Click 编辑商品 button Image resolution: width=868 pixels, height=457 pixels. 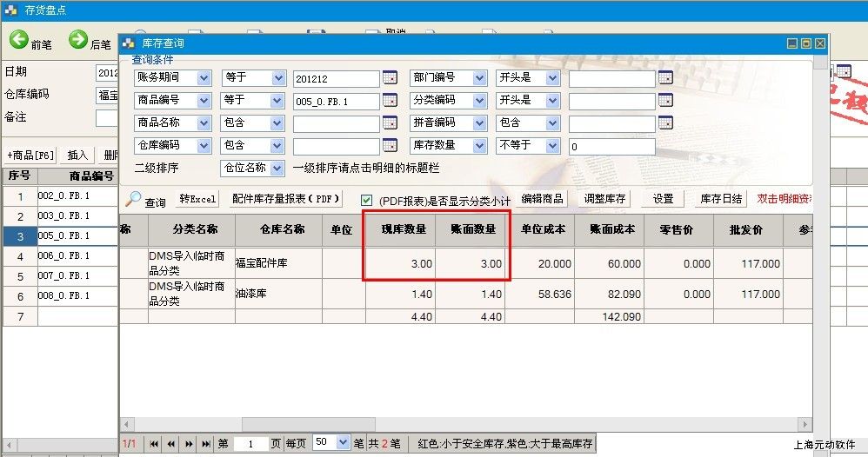(x=542, y=199)
